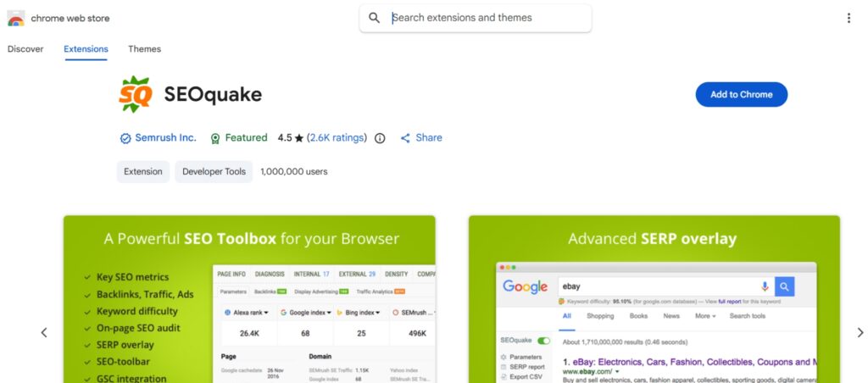Click the microphone icon in Google search screenshot
868x383 pixels.
pyautogui.click(x=765, y=286)
